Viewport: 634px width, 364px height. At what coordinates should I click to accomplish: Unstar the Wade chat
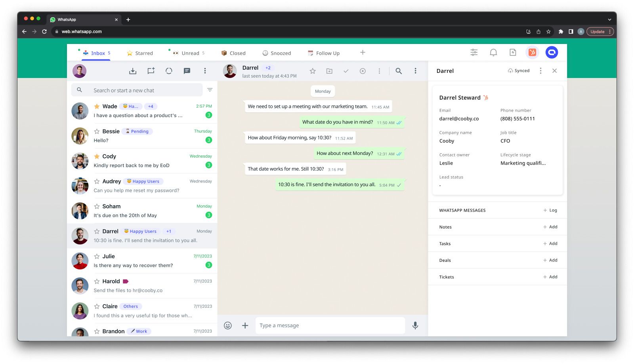(x=97, y=106)
